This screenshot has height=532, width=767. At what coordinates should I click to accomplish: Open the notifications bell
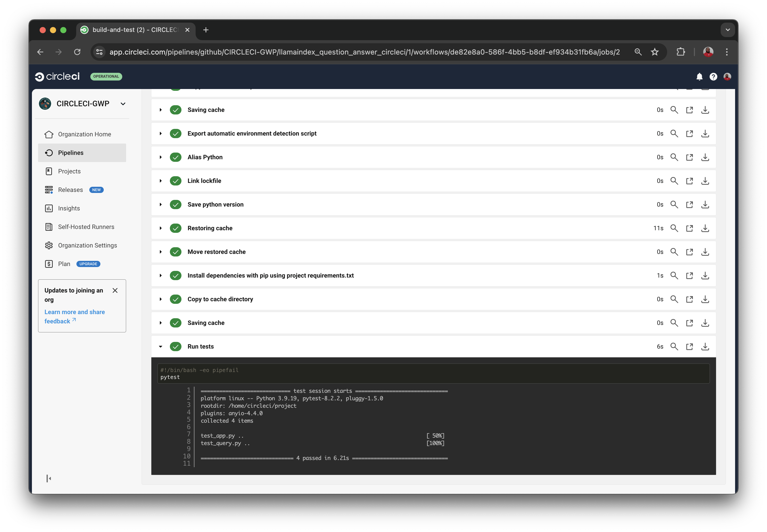click(x=699, y=77)
